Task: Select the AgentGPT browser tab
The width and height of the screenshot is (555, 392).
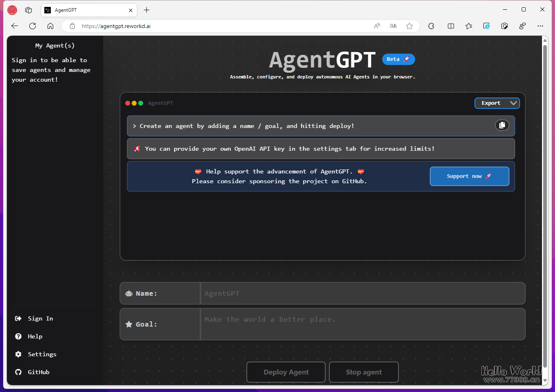Action: [89, 10]
